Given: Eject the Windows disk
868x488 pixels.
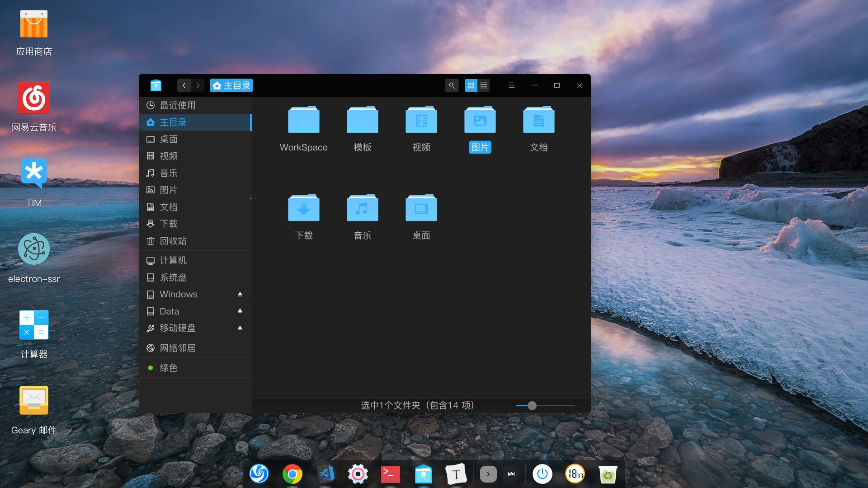Looking at the screenshot, I should tap(240, 294).
